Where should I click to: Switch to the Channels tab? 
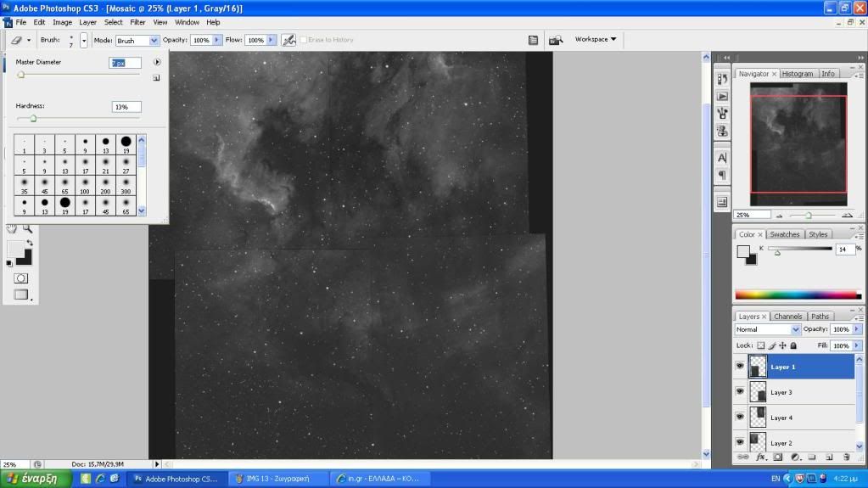[787, 317]
